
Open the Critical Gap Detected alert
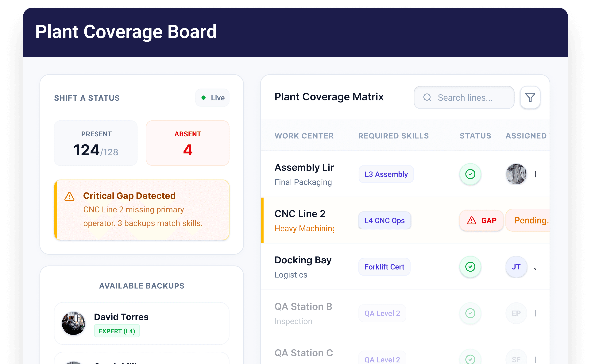coord(142,210)
